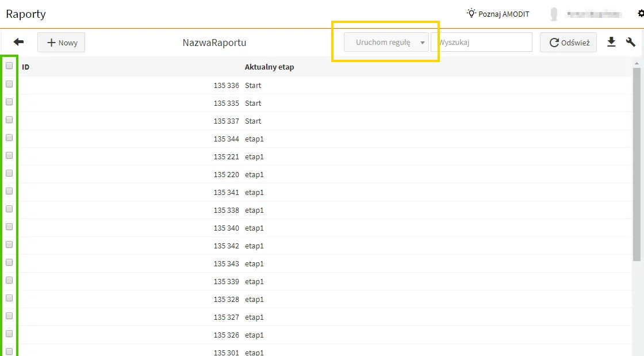This screenshot has width=644, height=356.
Task: Click ID cell 135 328
Action: click(x=227, y=299)
